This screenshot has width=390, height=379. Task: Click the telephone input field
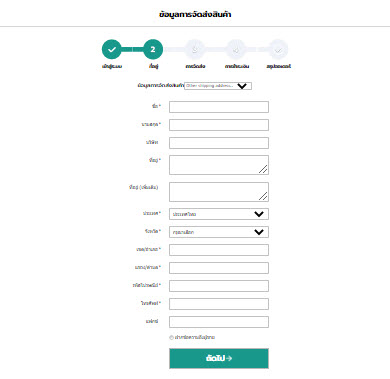click(219, 304)
